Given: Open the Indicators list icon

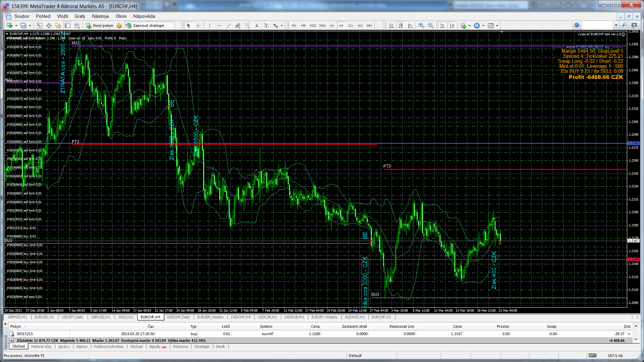Looking at the screenshot, I should click(463, 26).
